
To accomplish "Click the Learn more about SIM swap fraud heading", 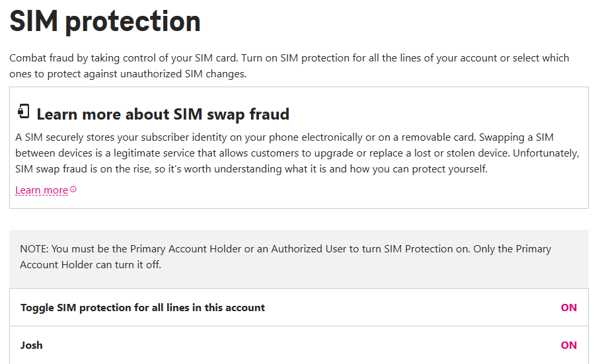I will (x=163, y=114).
